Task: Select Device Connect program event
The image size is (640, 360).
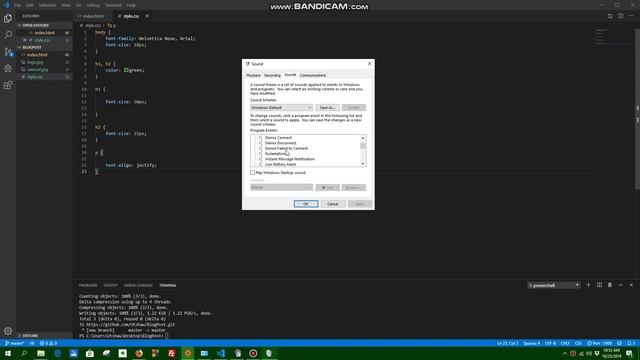Action: tap(278, 138)
